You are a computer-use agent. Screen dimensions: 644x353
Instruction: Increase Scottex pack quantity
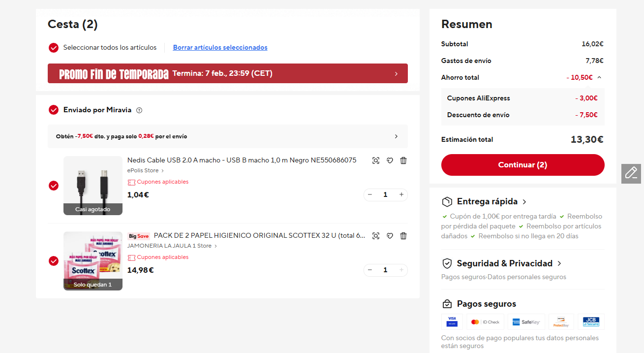pyautogui.click(x=401, y=270)
